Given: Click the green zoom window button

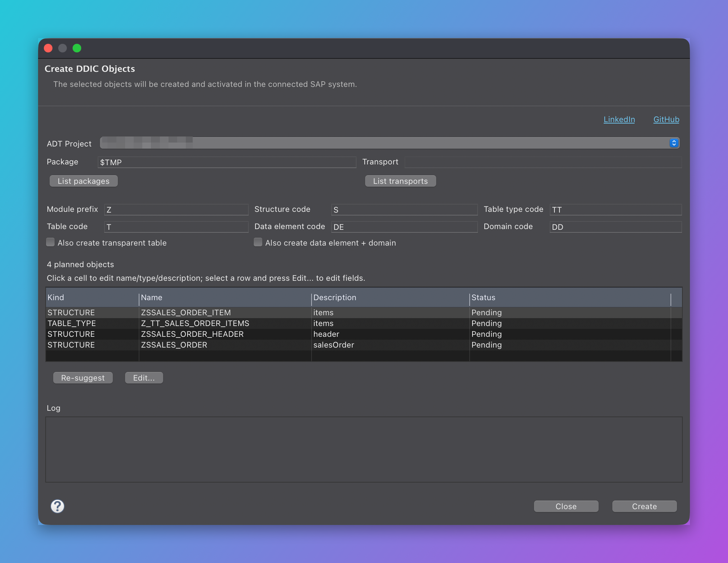Looking at the screenshot, I should pos(77,48).
